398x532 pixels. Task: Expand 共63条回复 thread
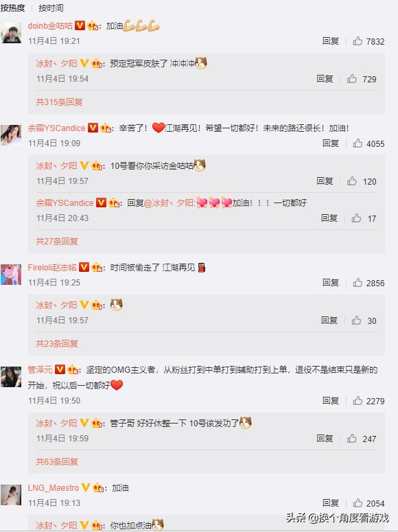pyautogui.click(x=57, y=461)
